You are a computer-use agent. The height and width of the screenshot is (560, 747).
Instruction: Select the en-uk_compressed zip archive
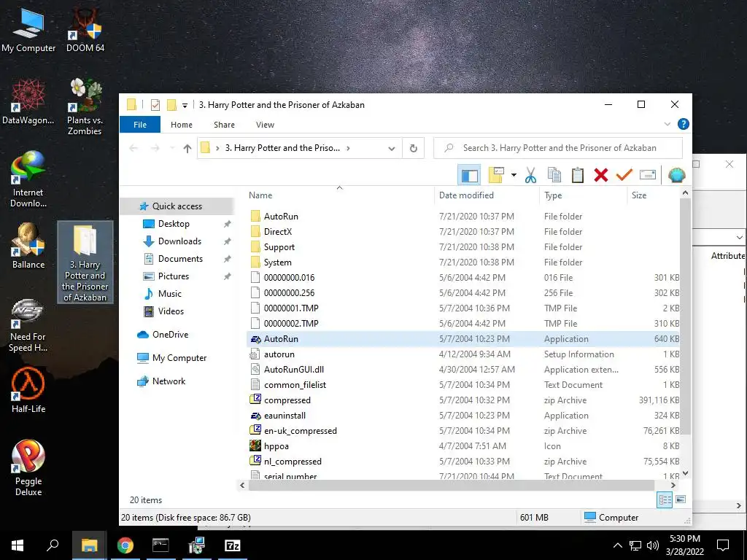coord(463,431)
